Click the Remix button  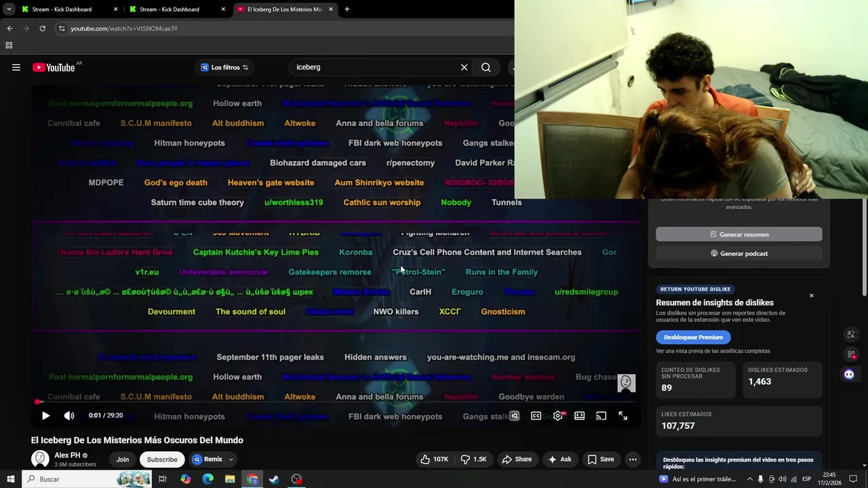coord(208,459)
